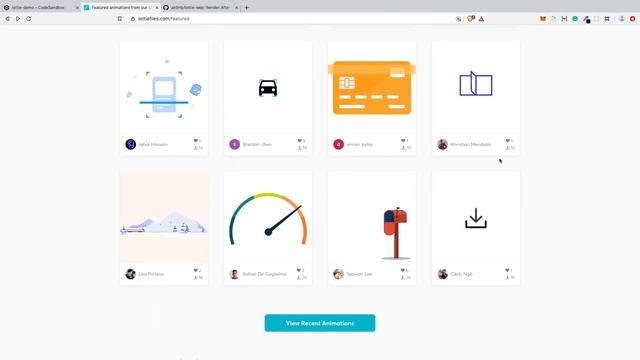Image resolution: width=640 pixels, height=360 pixels.
Task: Go back in browser history
Action: tap(7, 19)
